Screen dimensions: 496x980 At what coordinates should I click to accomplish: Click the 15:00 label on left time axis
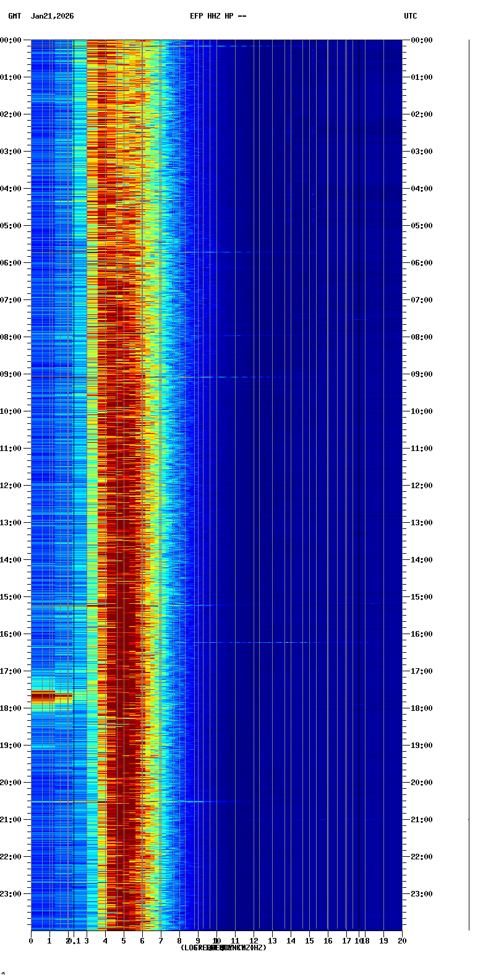click(x=11, y=597)
